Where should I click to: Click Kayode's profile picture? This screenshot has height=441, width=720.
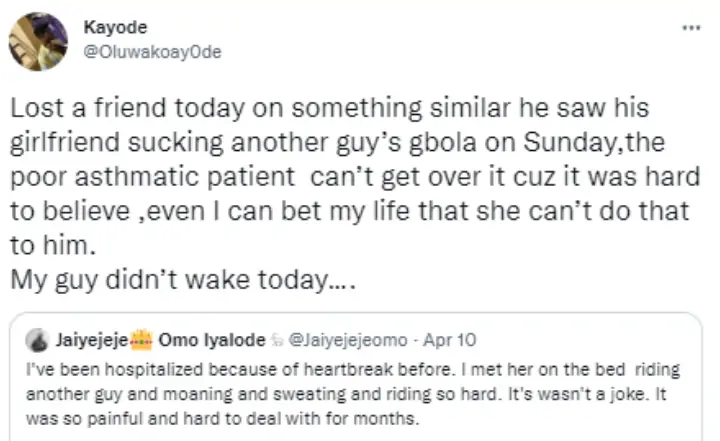click(x=38, y=40)
